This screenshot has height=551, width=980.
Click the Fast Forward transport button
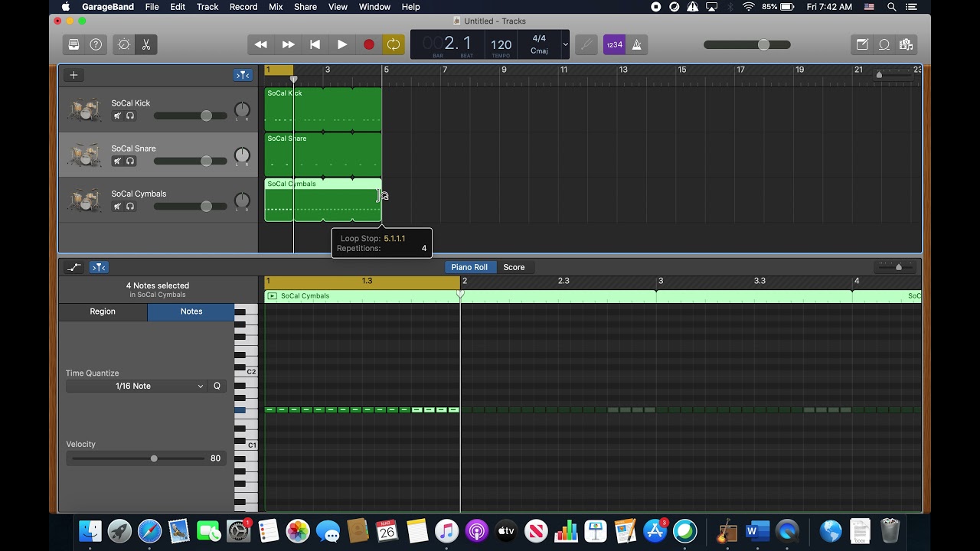click(x=288, y=44)
